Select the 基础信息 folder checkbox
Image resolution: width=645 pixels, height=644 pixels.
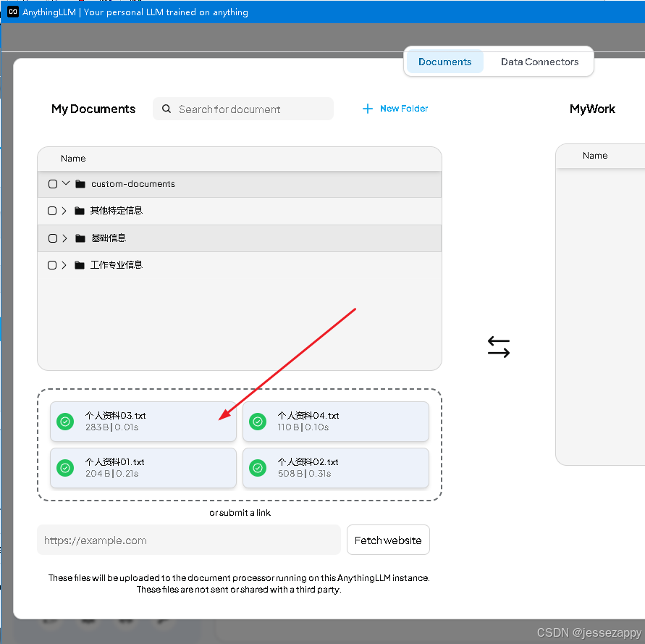pyautogui.click(x=53, y=238)
